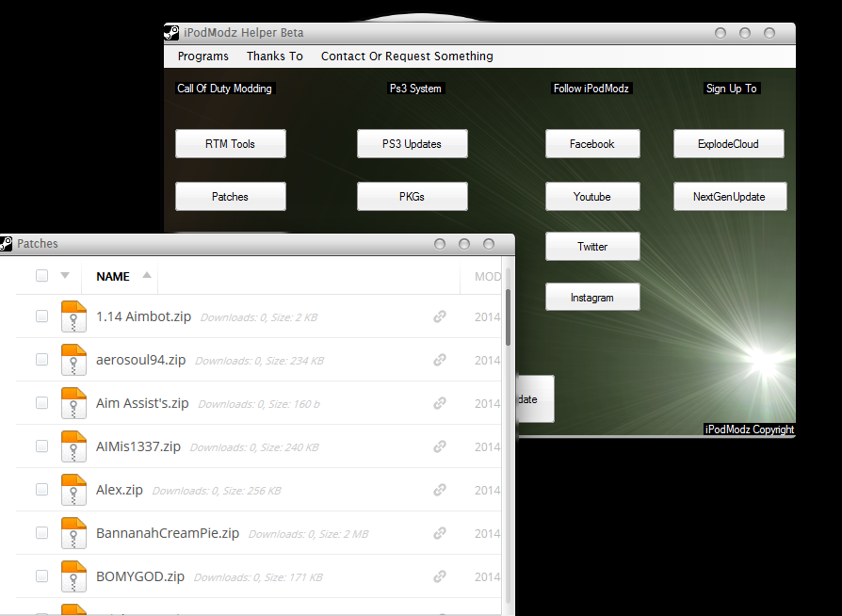Click the 1.14 Aimbot.zip file icon

(x=73, y=316)
